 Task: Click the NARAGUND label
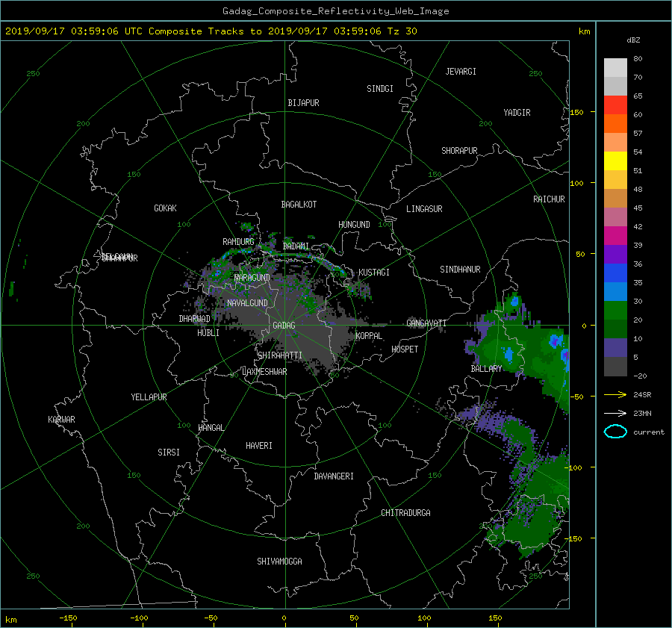pos(252,278)
